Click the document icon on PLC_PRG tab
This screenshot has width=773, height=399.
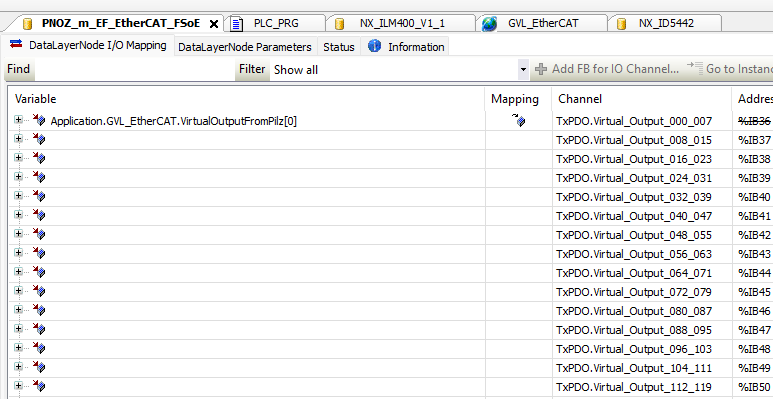pyautogui.click(x=237, y=24)
